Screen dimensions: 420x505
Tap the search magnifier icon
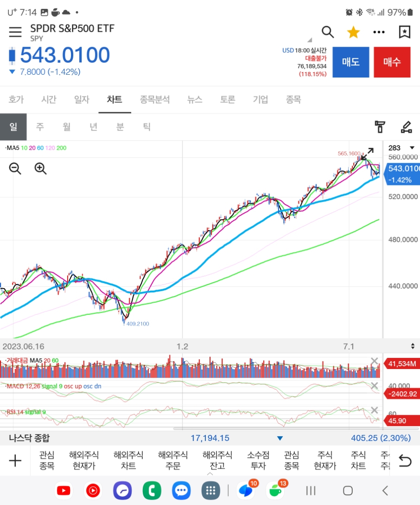[x=328, y=32]
